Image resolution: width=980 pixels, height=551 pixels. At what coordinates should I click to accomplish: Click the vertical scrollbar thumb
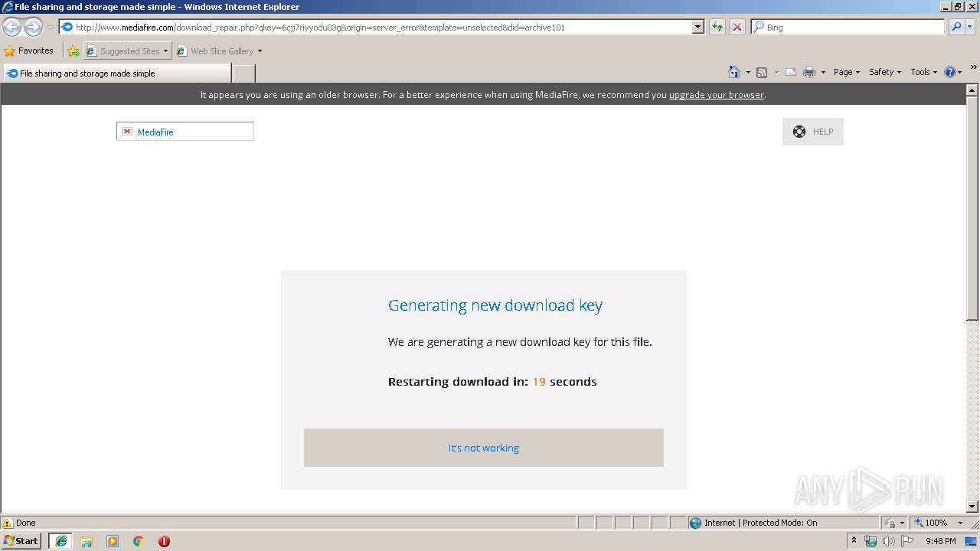[972, 207]
